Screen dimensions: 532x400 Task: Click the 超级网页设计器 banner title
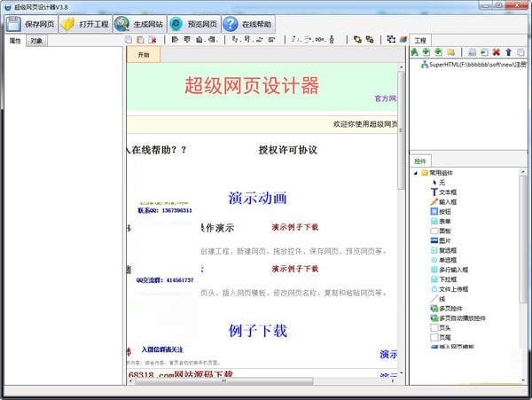252,85
